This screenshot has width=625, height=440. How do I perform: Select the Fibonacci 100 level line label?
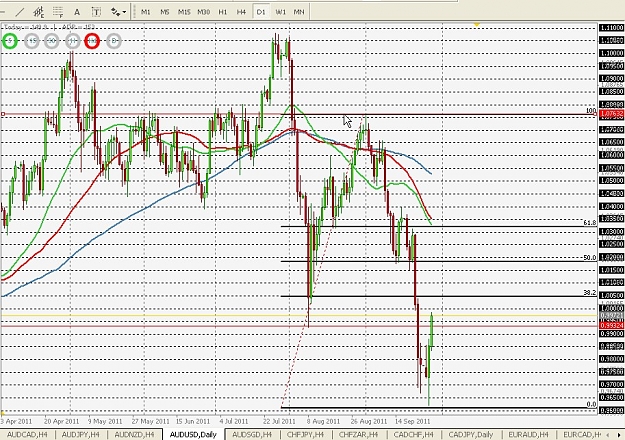[591, 110]
